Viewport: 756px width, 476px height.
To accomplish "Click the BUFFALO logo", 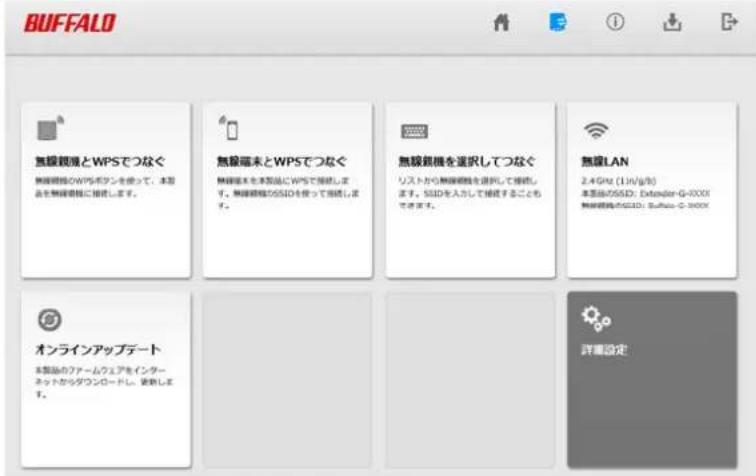I will pyautogui.click(x=70, y=23).
